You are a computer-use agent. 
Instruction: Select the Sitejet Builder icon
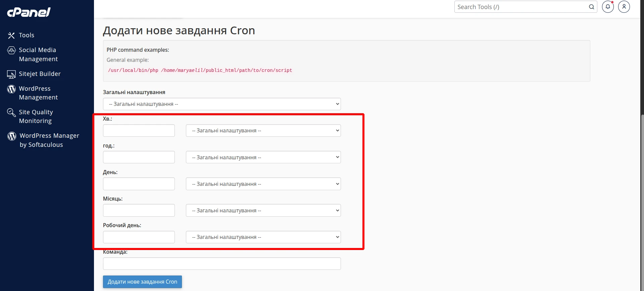click(x=11, y=74)
